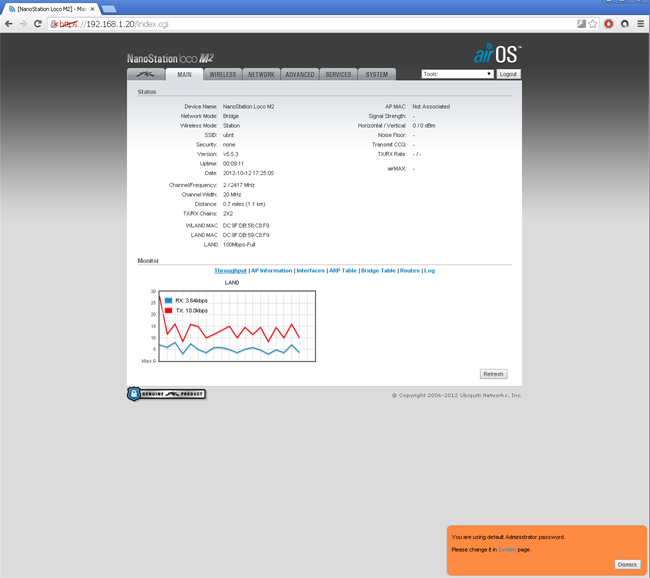
Task: Select the Throughput monitor link
Action: point(230,271)
